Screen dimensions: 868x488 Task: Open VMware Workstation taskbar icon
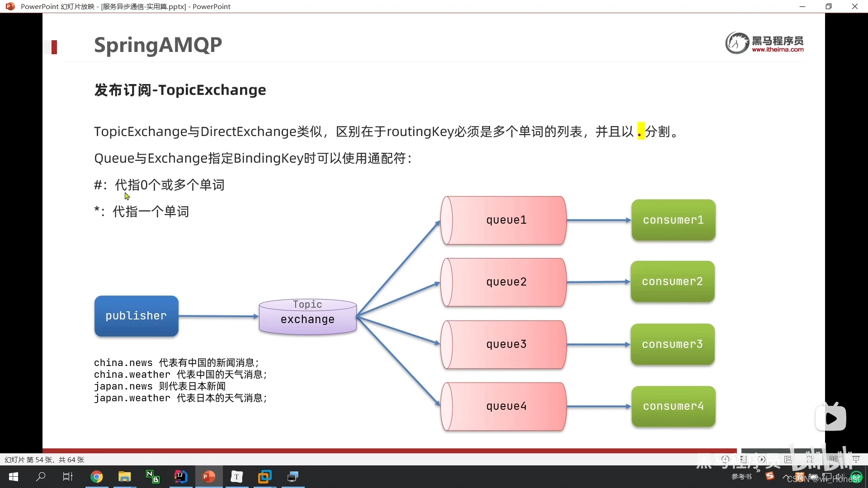coord(265,477)
